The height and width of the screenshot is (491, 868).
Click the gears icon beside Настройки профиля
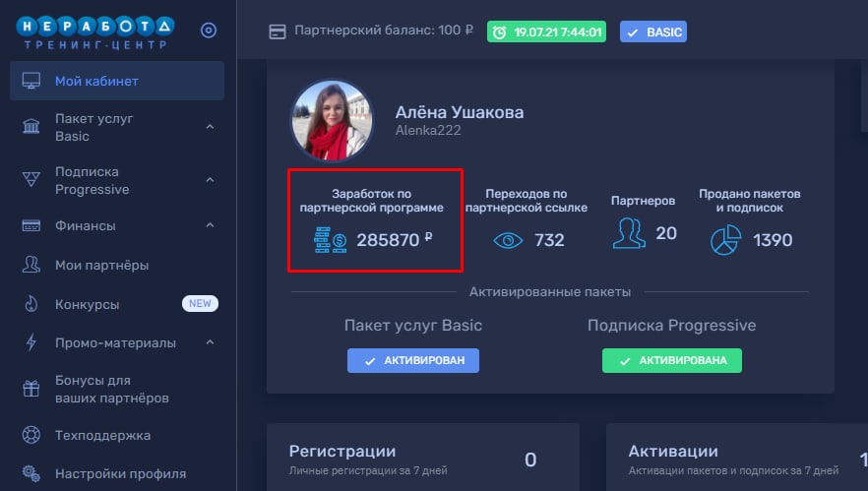tap(31, 474)
